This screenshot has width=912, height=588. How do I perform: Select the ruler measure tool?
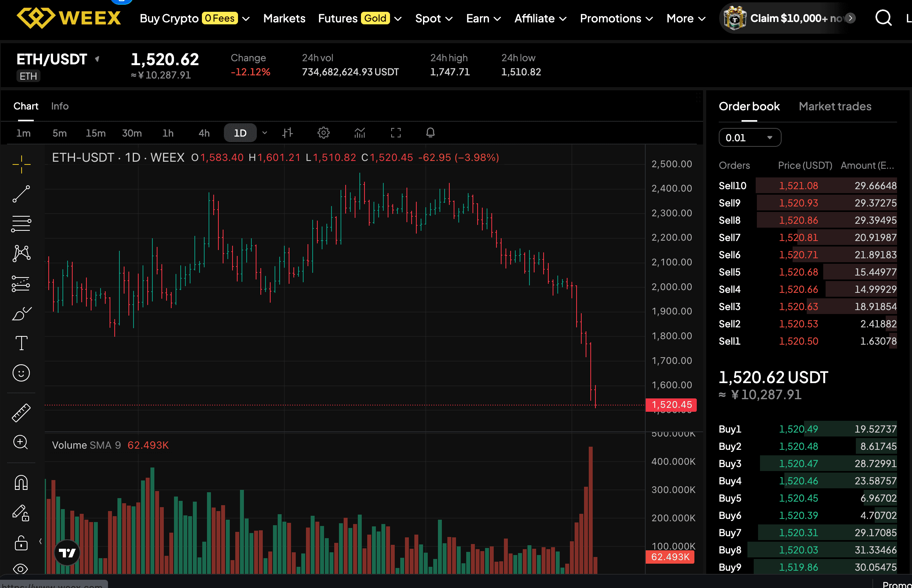click(x=21, y=413)
